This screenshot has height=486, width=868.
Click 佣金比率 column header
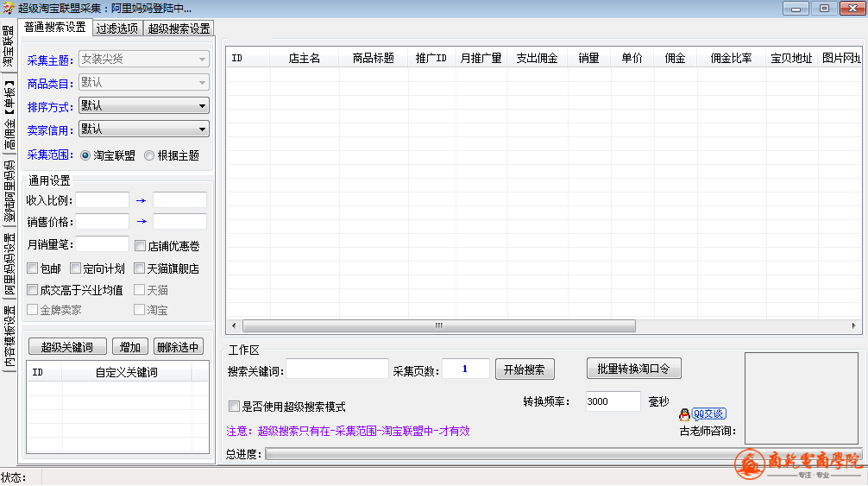(x=732, y=58)
